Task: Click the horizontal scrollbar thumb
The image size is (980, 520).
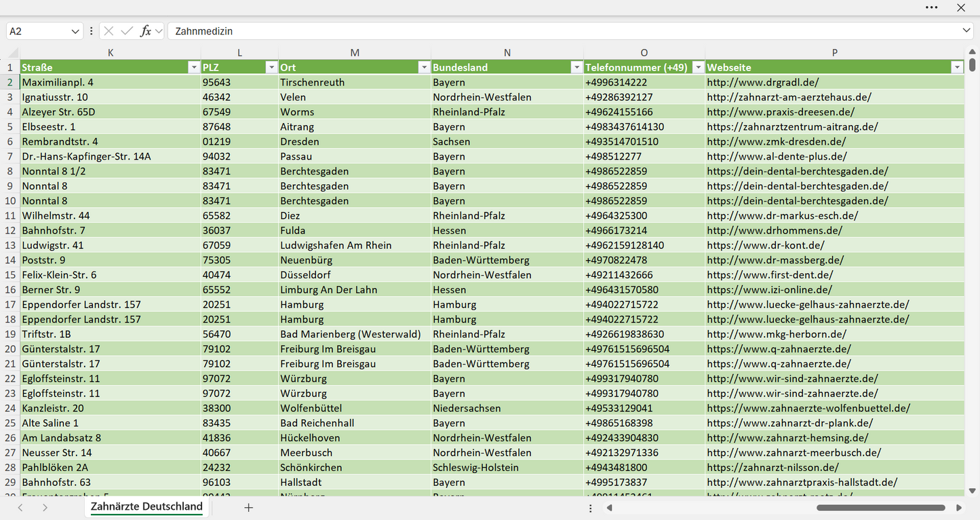Action: (x=881, y=507)
